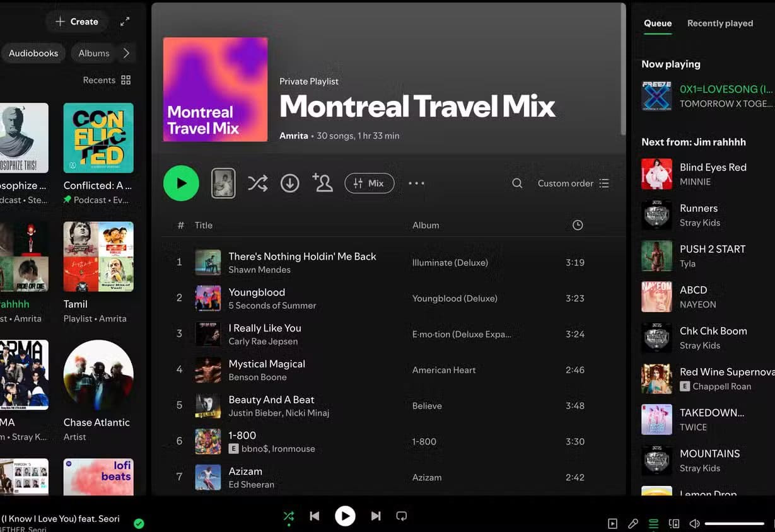Select the Albums filter chip

(94, 54)
